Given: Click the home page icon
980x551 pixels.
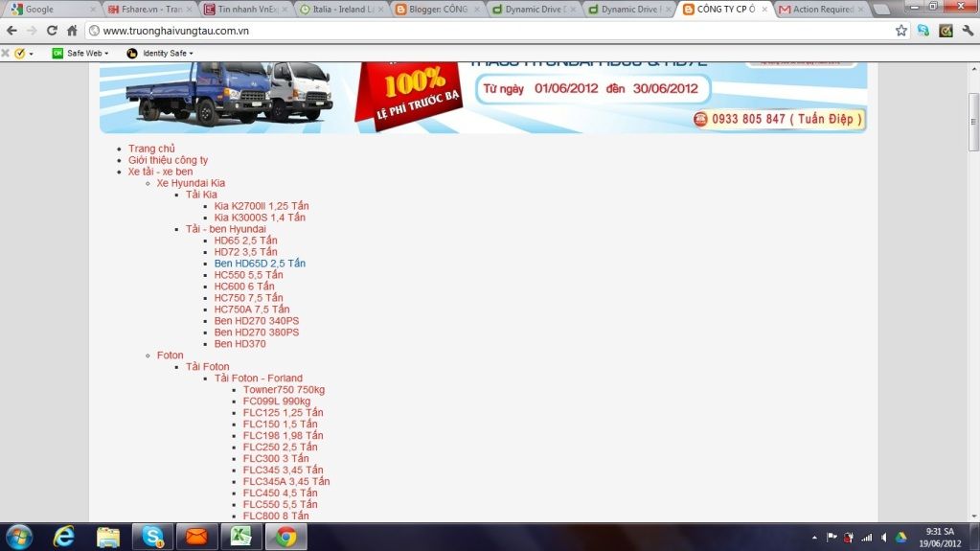Looking at the screenshot, I should 72,31.
